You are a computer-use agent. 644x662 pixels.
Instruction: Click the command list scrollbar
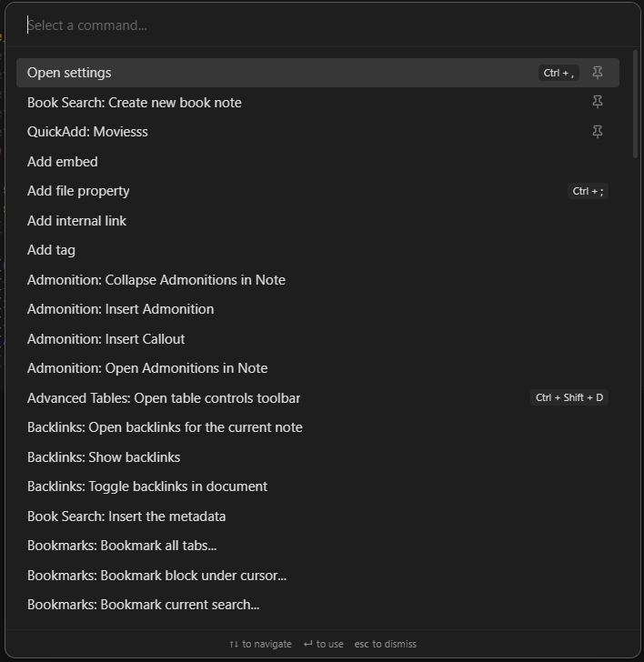click(635, 105)
